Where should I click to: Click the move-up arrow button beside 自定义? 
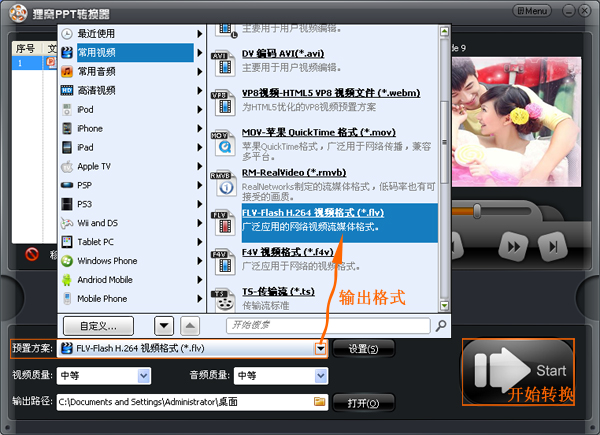(x=190, y=326)
